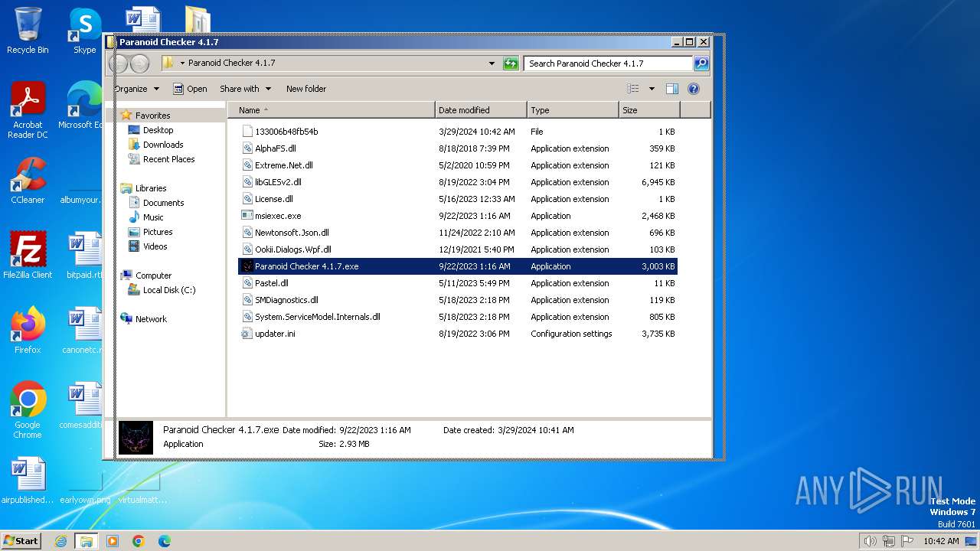Viewport: 980px width, 551px height.
Task: Expand the views options dropdown arrow
Action: [x=652, y=89]
